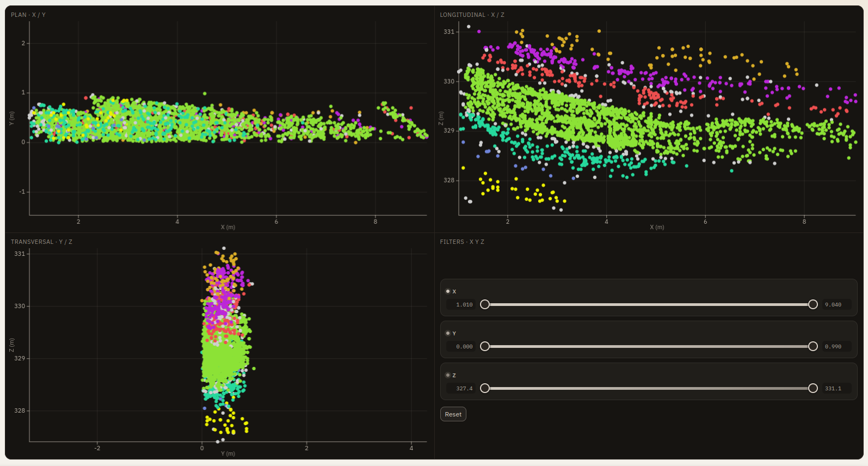
Task: Select the X slider minimum handle
Action: [x=485, y=304]
